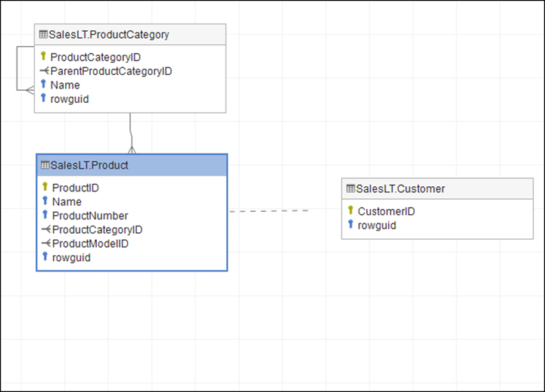Select the rowguid column in Product table
Image resolution: width=545 pixels, height=392 pixels.
coord(71,257)
